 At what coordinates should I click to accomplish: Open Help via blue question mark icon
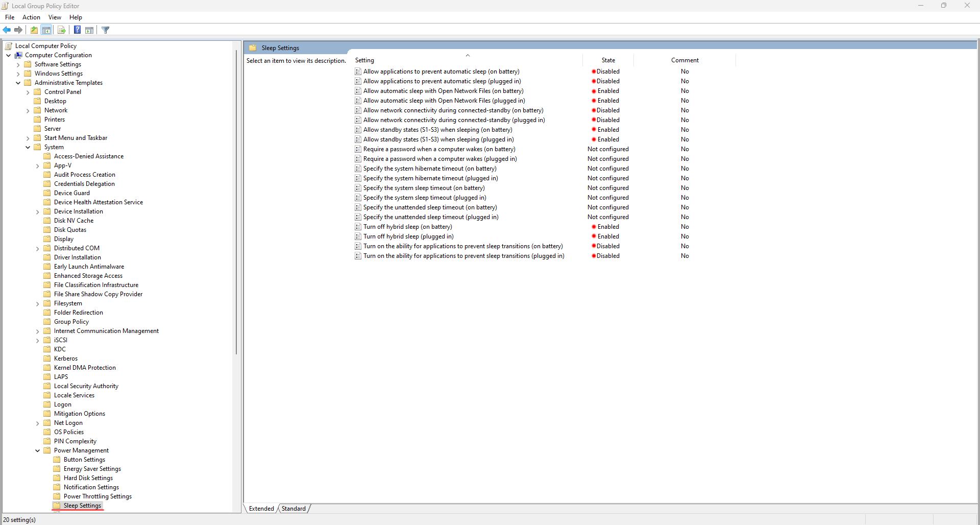coord(78,30)
